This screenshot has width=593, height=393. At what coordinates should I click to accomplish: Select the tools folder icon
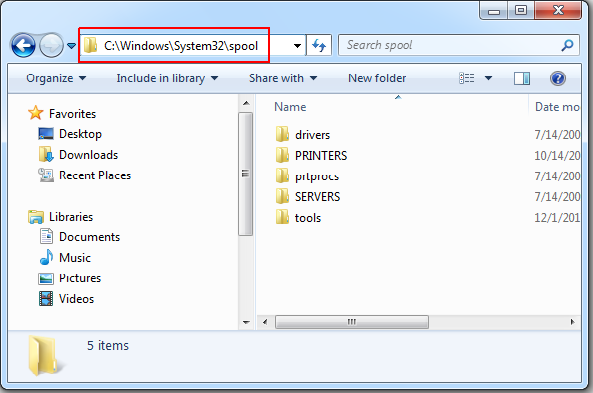point(282,217)
